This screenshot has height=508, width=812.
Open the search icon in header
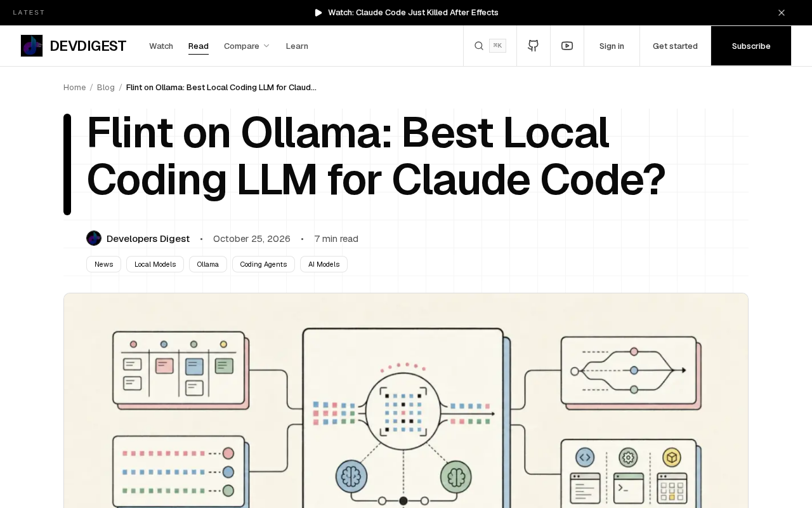[x=479, y=46]
